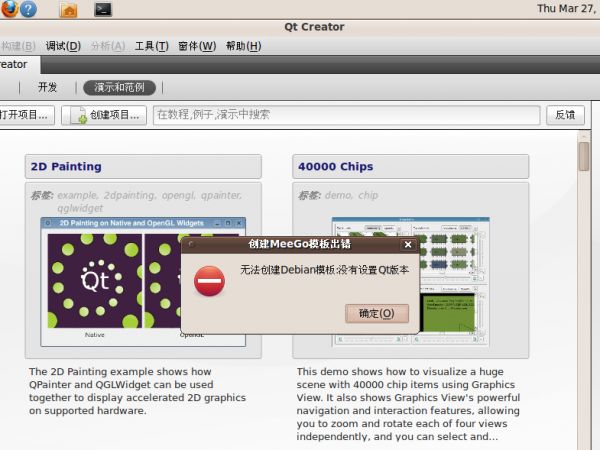Open the 帮助(H) menu
600x450 pixels.
(x=243, y=46)
